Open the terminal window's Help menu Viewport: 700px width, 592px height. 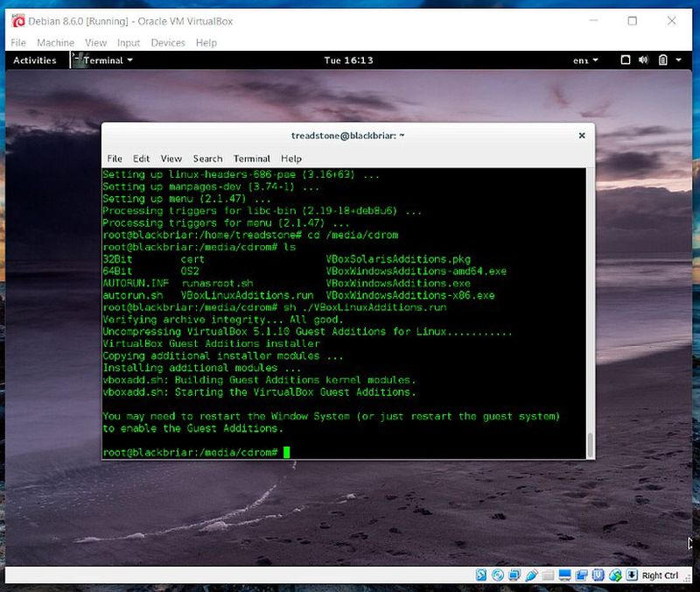point(291,159)
